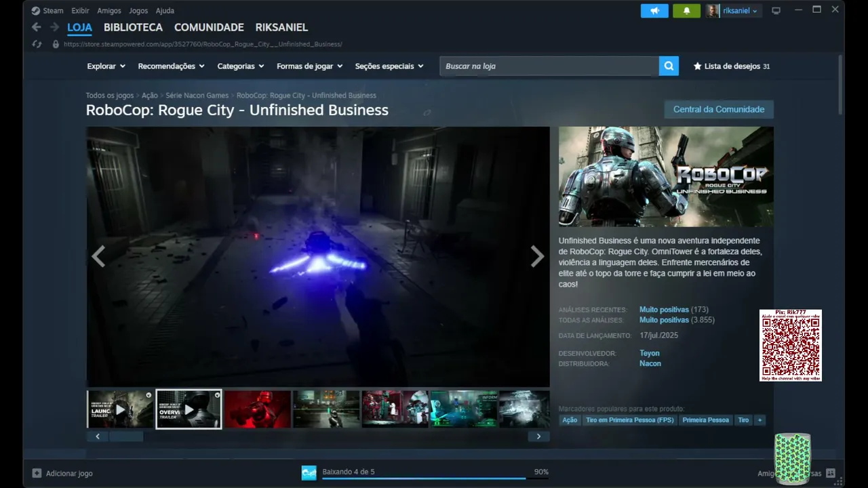Open the Jogos menu
868x488 pixels.
click(138, 11)
